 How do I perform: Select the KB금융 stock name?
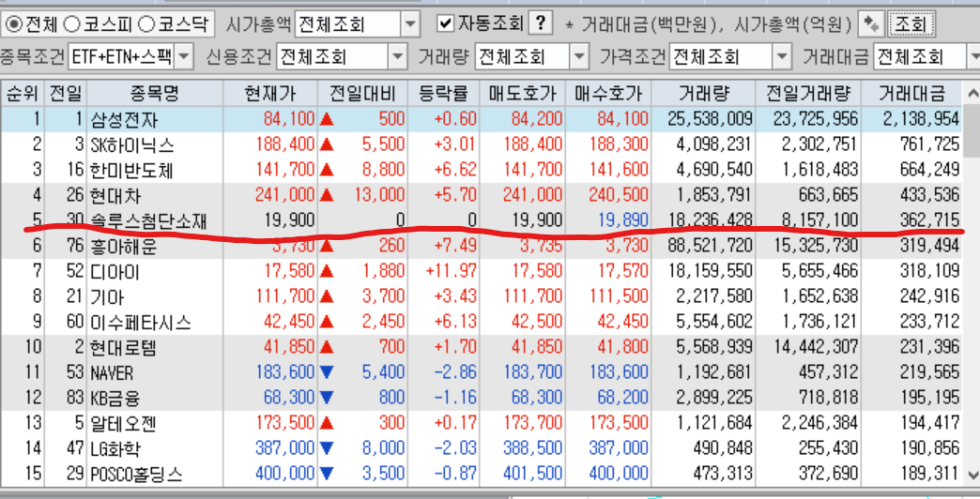[115, 399]
